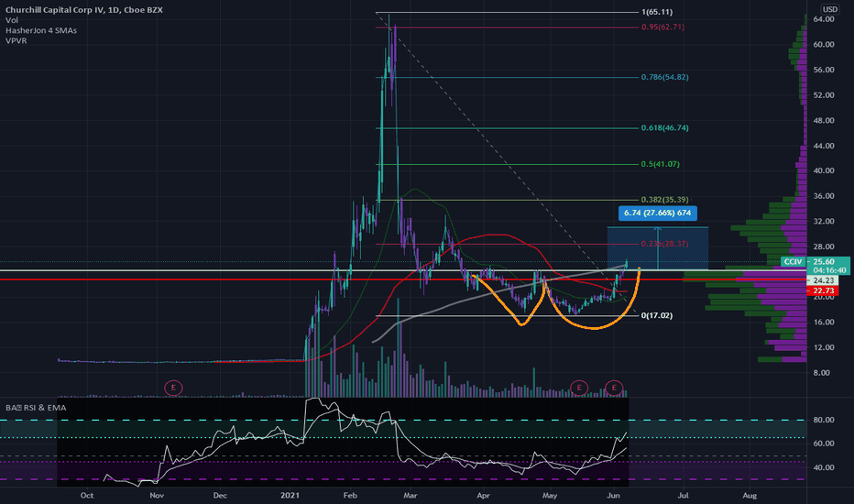
Task: Click the 6.74 (27.66%) 674 measurement label
Action: (657, 213)
